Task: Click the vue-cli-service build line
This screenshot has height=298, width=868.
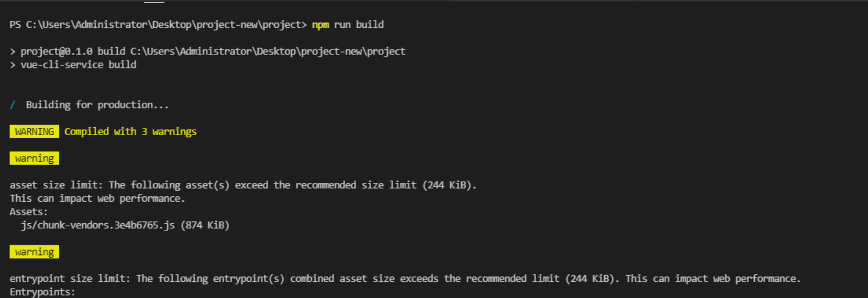Action: point(79,65)
